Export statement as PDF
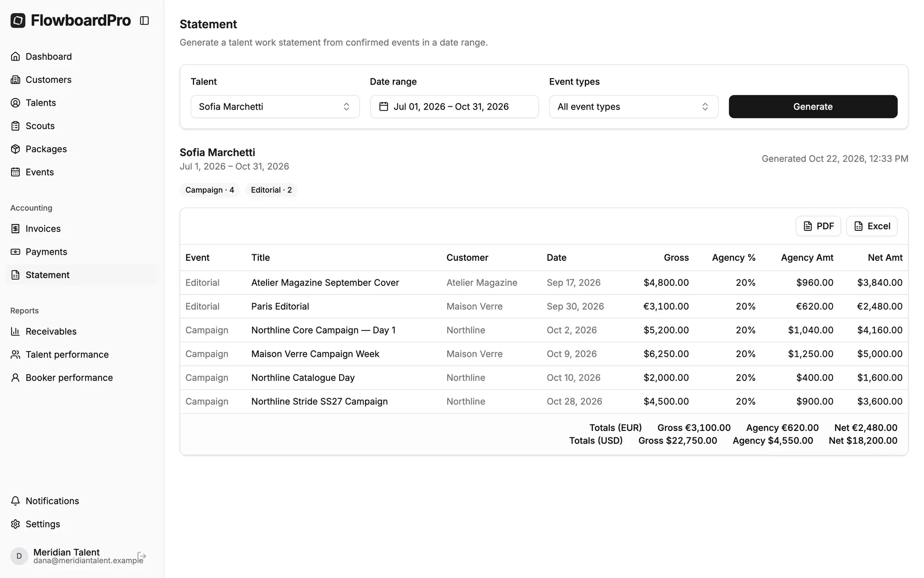 (x=818, y=226)
